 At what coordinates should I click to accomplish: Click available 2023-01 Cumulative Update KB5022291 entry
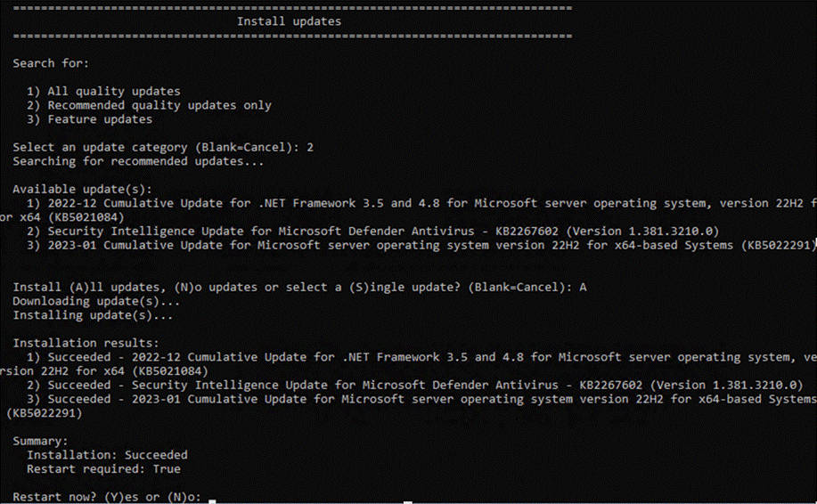(421, 245)
